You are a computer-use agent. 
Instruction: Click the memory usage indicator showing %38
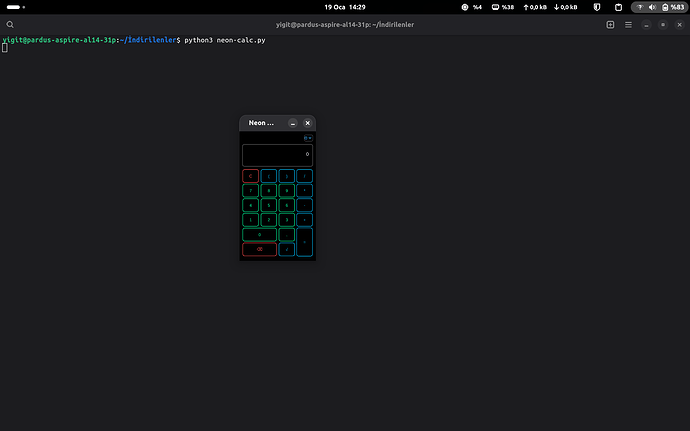502,7
